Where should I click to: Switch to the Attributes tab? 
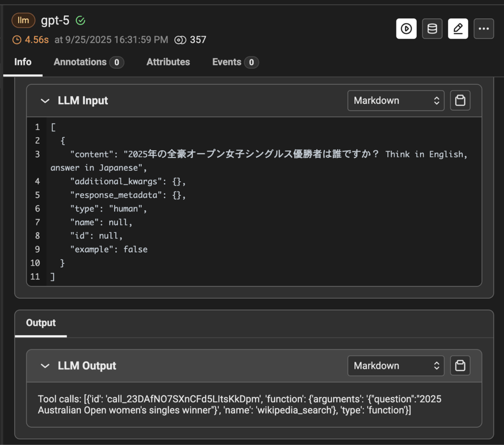pos(168,62)
